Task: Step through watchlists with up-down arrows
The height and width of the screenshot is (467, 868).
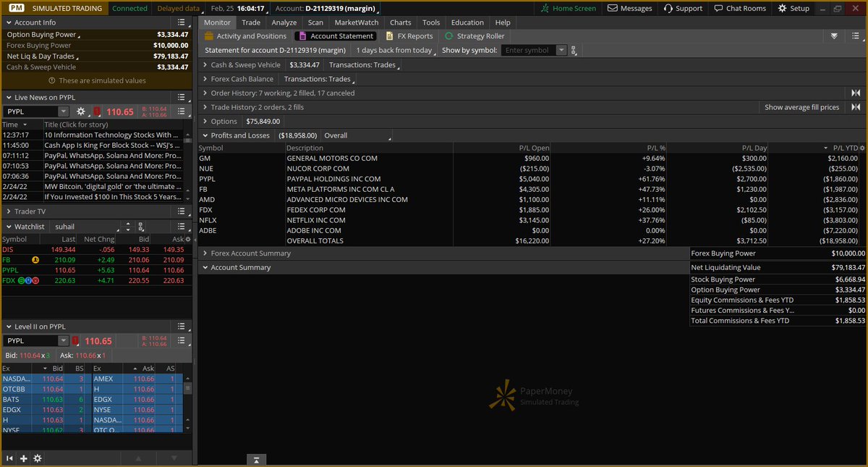Action: click(128, 227)
